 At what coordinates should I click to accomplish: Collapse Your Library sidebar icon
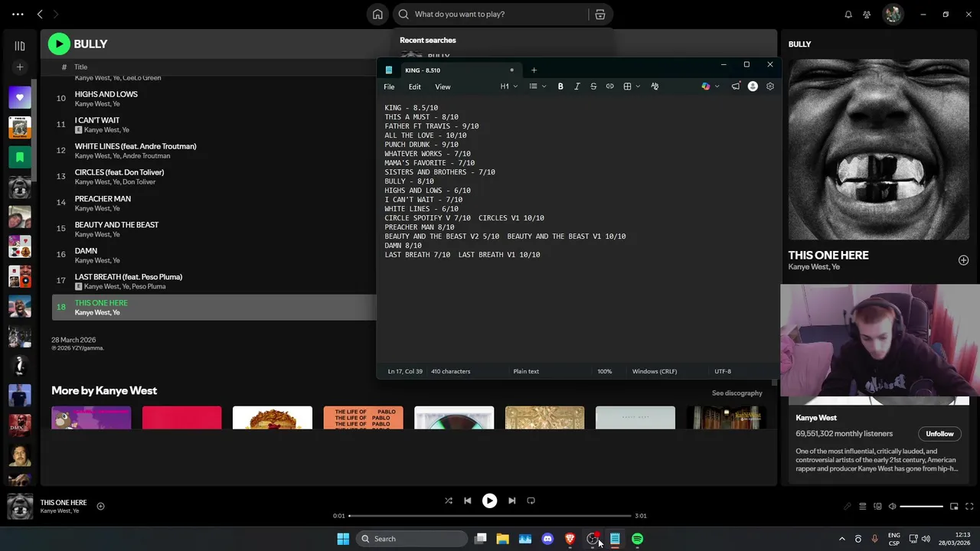(x=20, y=46)
